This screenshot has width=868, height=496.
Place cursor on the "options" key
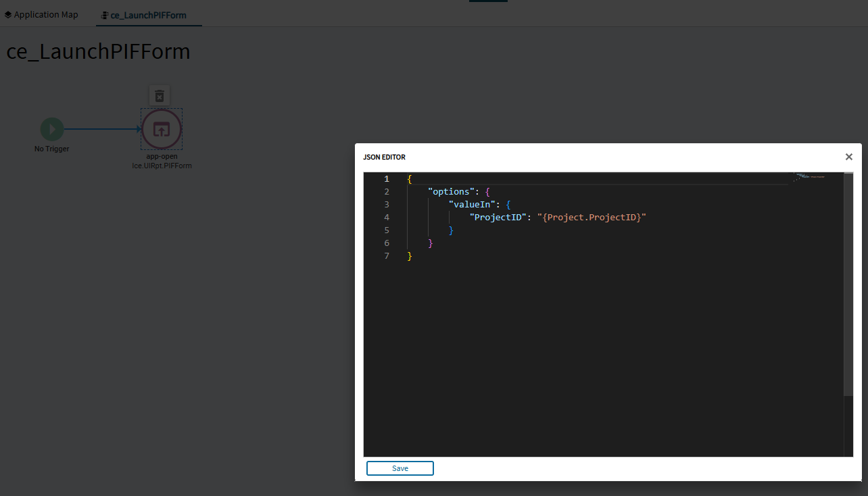[451, 192]
